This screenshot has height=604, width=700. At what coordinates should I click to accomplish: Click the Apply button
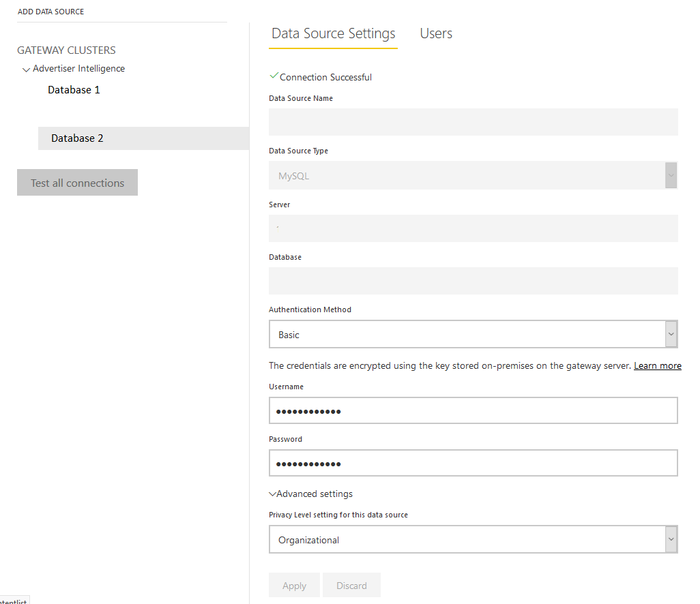(x=294, y=586)
